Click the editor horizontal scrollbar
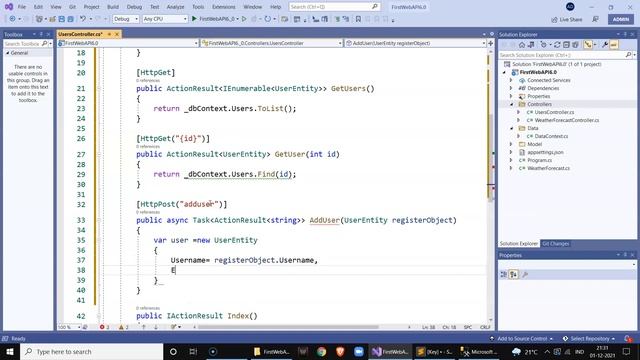The width and height of the screenshot is (640, 360). pyautogui.click(x=288, y=327)
